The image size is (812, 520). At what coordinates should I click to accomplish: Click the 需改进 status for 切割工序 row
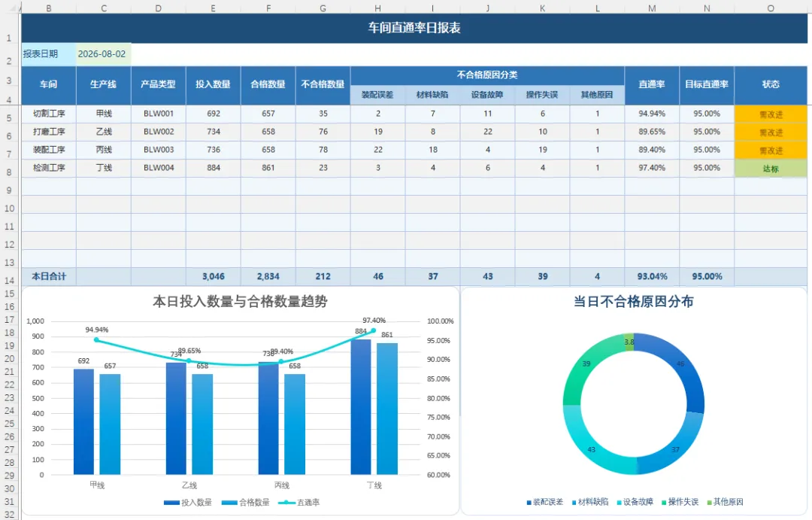(x=771, y=114)
